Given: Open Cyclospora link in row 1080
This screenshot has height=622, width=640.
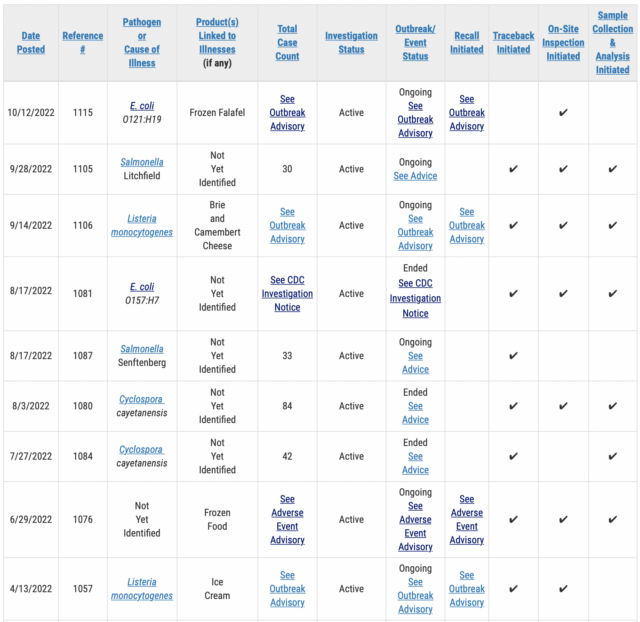Looking at the screenshot, I should (x=142, y=399).
